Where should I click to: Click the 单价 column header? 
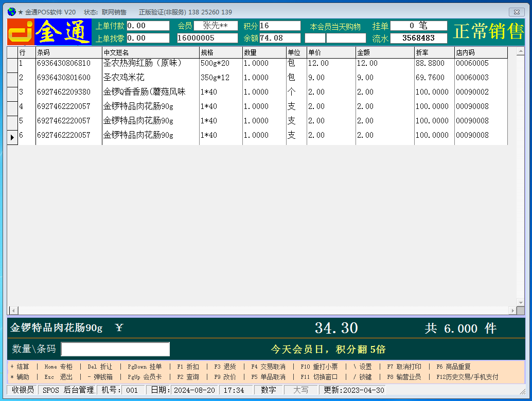(x=331, y=52)
